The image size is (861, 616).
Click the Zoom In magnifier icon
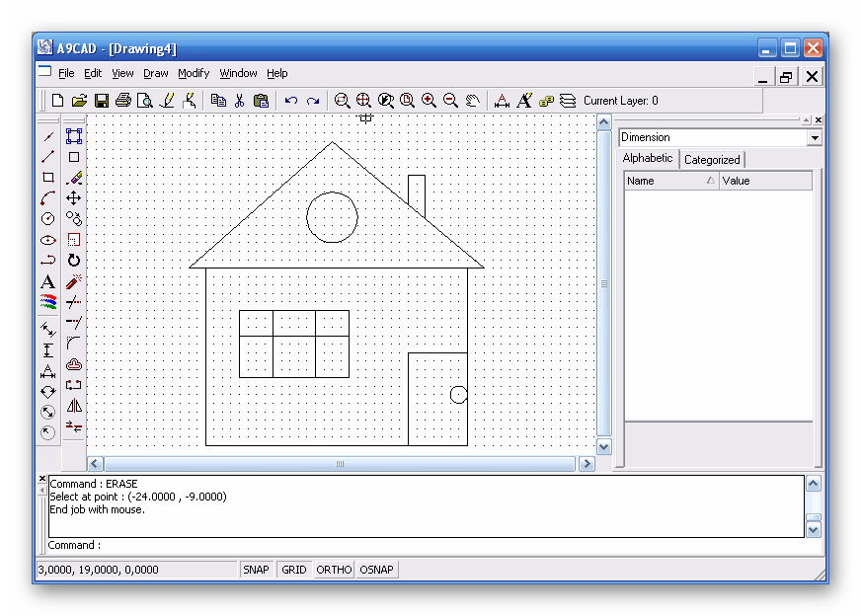tap(429, 100)
